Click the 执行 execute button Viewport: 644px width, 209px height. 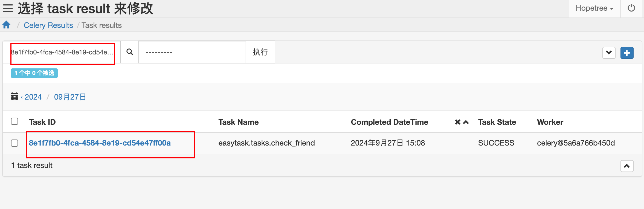coord(260,52)
